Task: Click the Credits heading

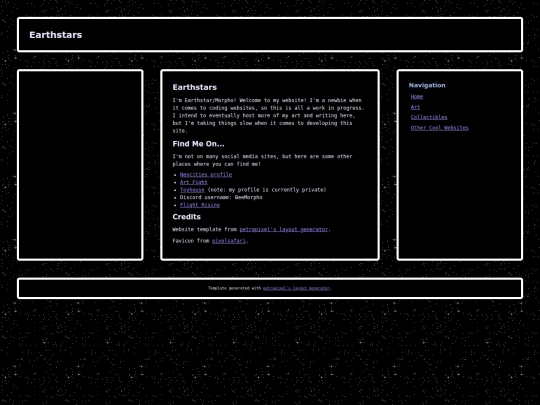Action: [186, 217]
